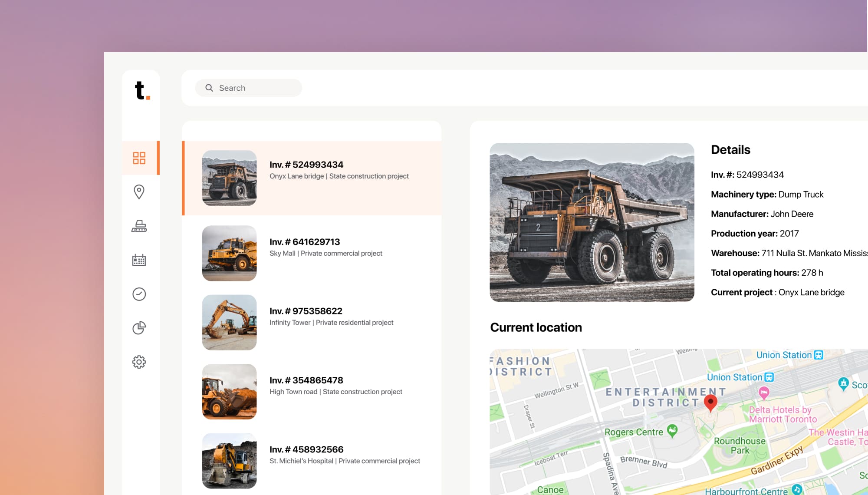Click the Rogers Centre marker on map
Image resolution: width=868 pixels, height=495 pixels.
coord(672,431)
